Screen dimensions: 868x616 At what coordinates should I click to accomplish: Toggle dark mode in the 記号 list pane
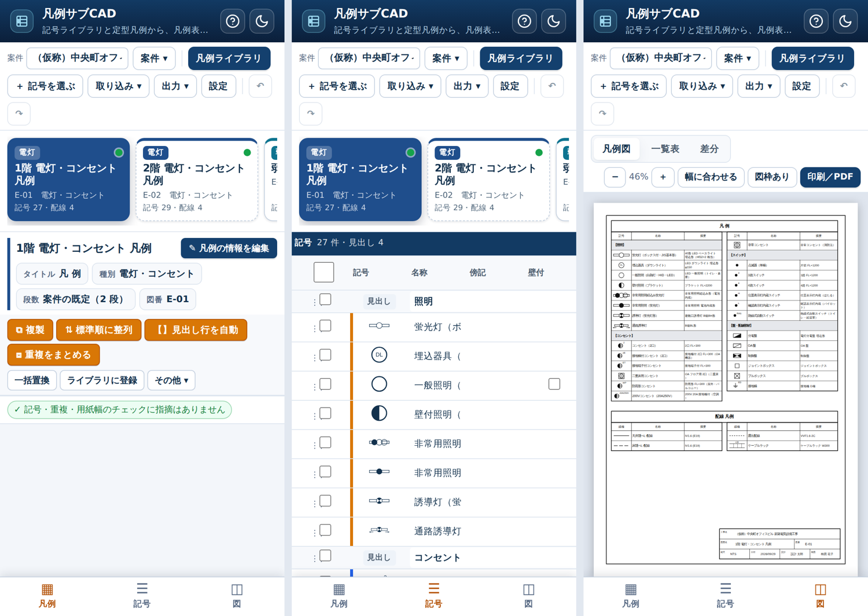(x=554, y=21)
